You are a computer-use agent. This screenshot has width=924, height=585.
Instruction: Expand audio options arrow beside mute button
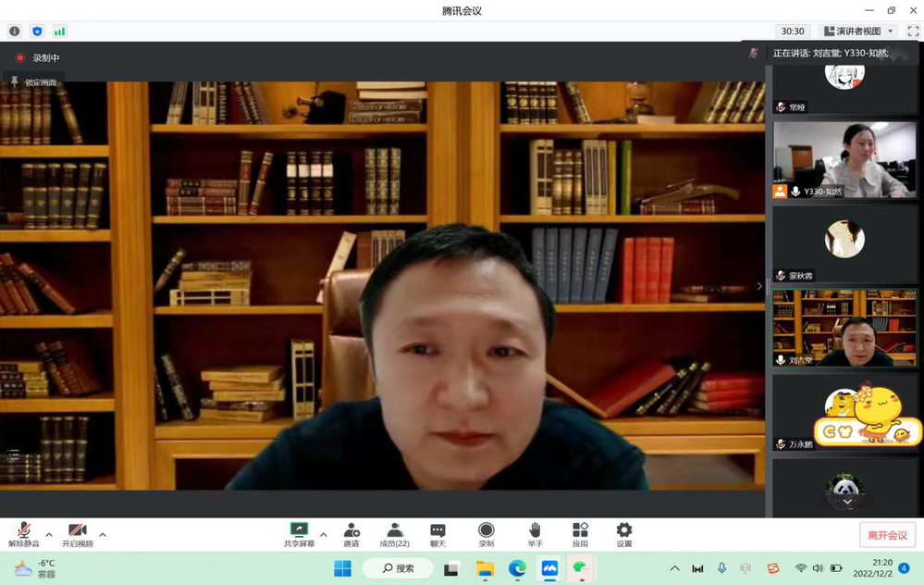(x=49, y=534)
